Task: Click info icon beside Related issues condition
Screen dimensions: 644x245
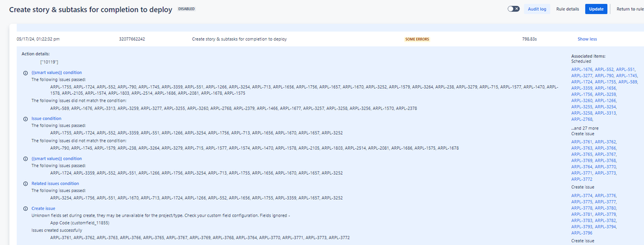Action: click(x=26, y=183)
